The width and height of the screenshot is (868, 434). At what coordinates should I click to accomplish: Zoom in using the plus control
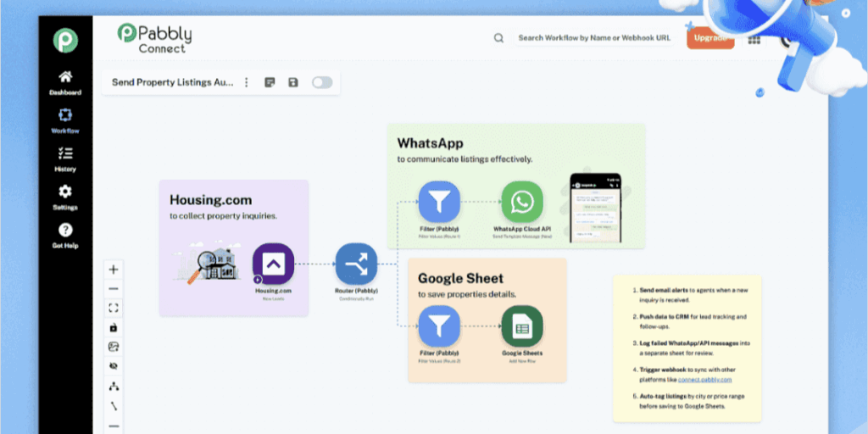pyautogui.click(x=114, y=270)
